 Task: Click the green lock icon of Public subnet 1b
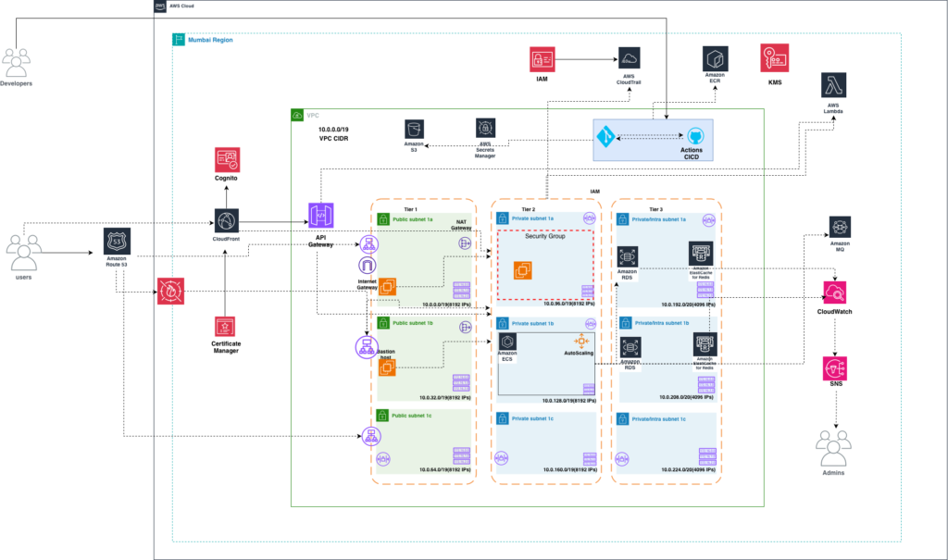pyautogui.click(x=382, y=323)
